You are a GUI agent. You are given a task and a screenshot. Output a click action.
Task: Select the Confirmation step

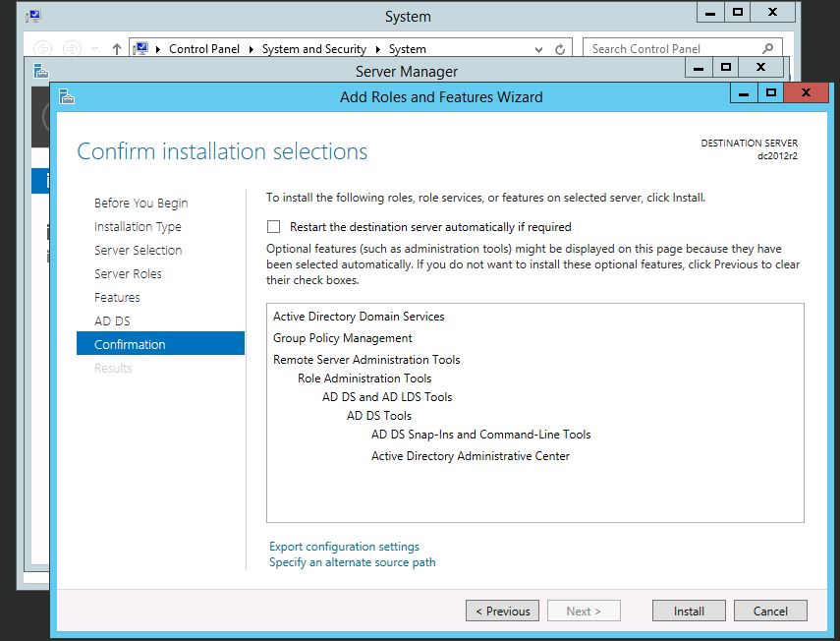tap(160, 343)
